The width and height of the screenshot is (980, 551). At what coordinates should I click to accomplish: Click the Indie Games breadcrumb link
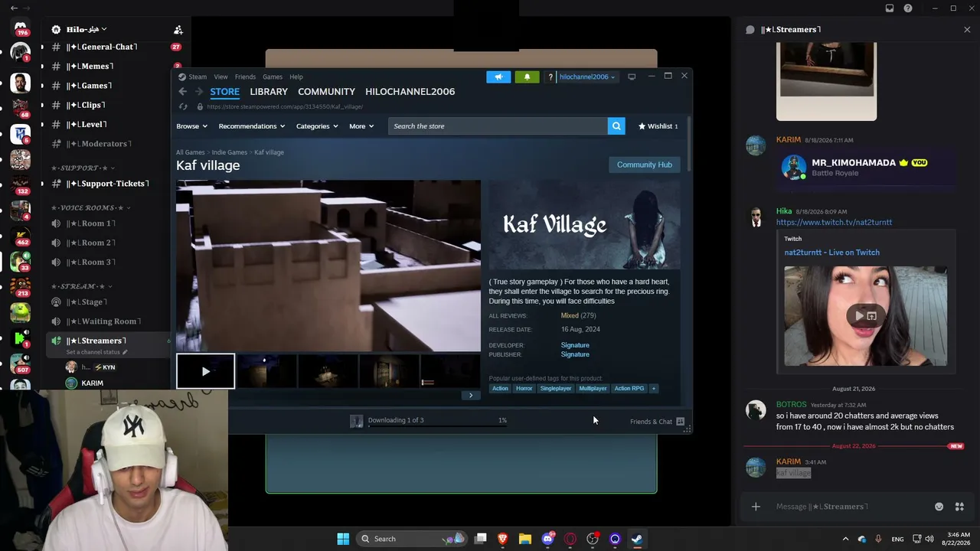(229, 152)
